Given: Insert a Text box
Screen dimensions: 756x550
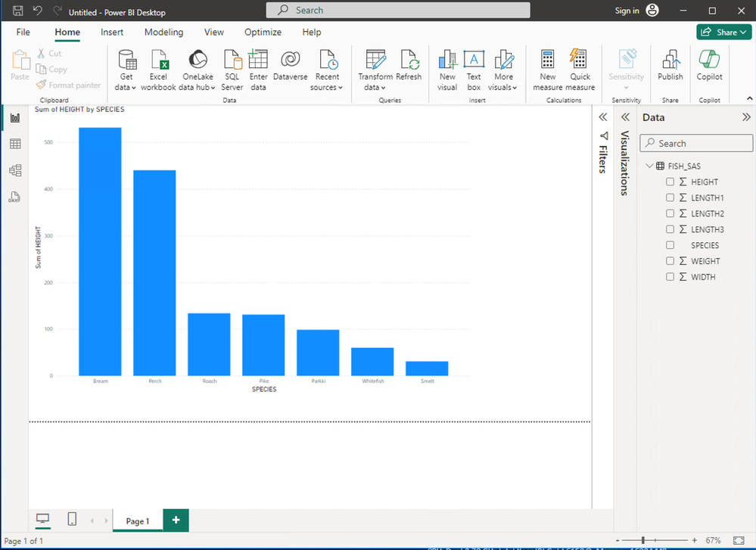Looking at the screenshot, I should (x=474, y=70).
